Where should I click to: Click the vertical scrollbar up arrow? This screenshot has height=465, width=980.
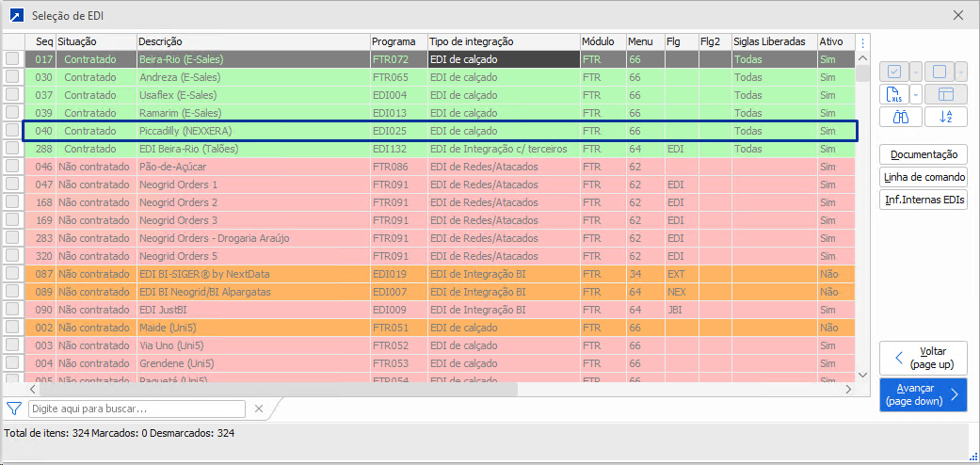point(862,58)
